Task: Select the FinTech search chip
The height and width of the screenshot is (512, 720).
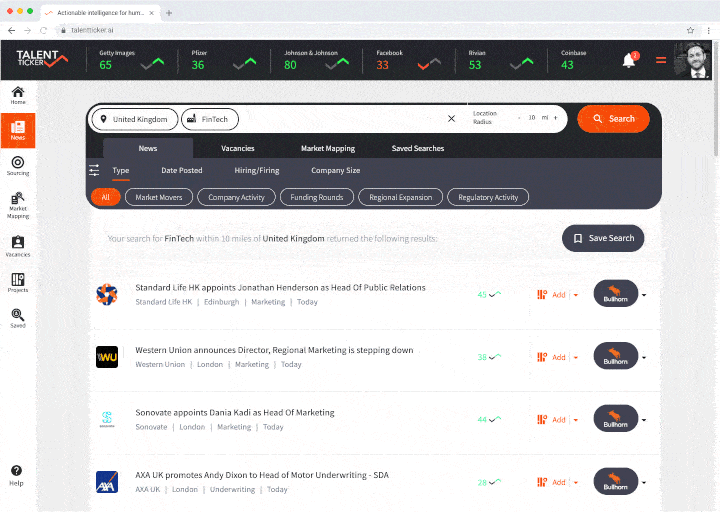Action: [x=210, y=119]
